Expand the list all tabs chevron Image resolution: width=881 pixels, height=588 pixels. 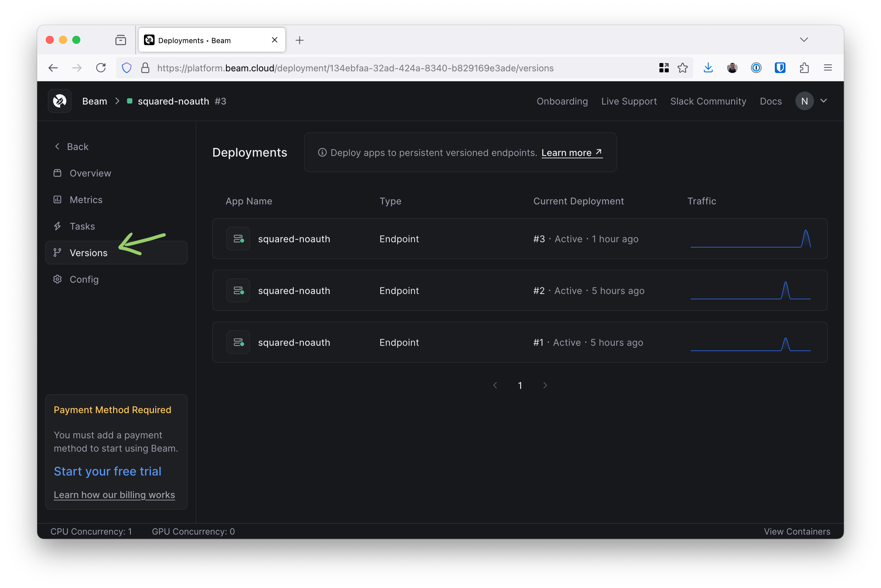click(x=804, y=40)
